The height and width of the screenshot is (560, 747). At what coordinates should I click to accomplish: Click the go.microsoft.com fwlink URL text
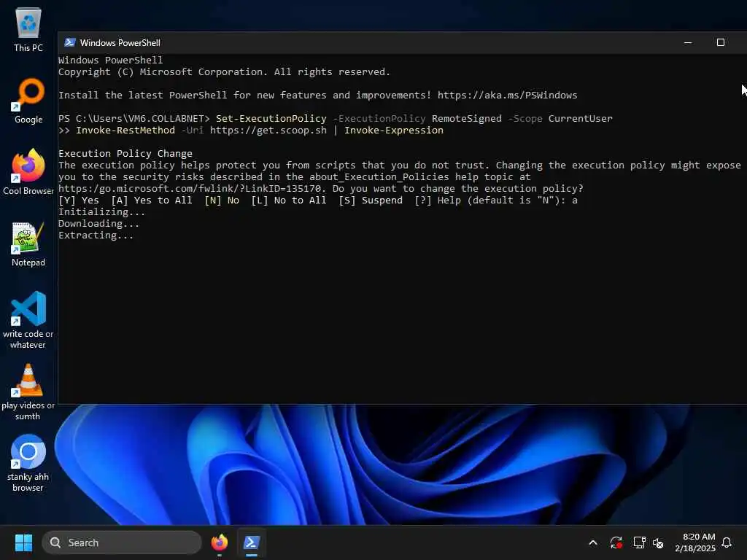click(x=190, y=189)
